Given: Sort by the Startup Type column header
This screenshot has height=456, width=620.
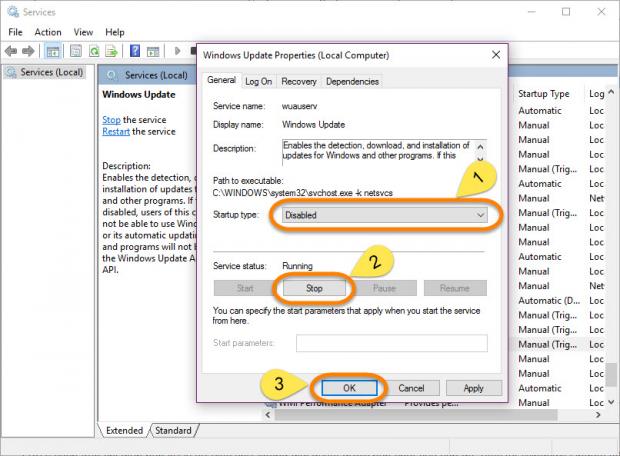Looking at the screenshot, I should point(544,94).
